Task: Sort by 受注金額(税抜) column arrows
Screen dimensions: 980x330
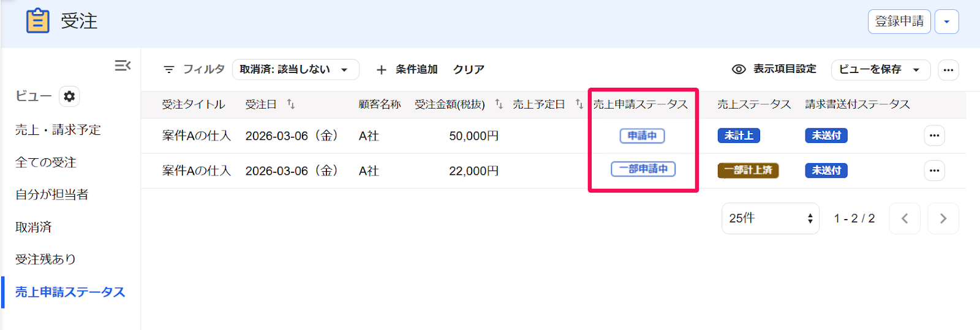Action: click(499, 104)
